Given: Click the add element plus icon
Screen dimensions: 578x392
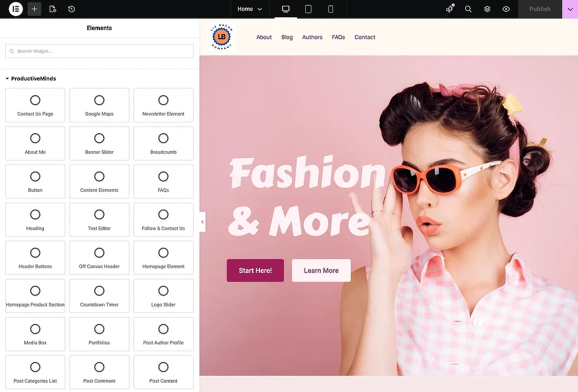Looking at the screenshot, I should (34, 9).
